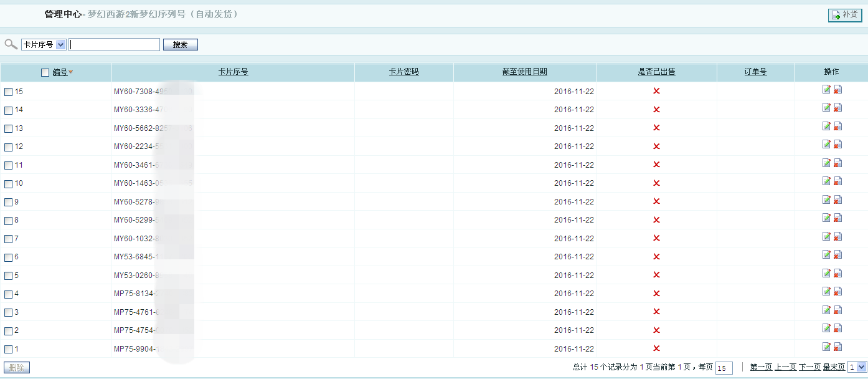Tick the checkbox for row 12
Viewport: 868px width, 379px height.
(8, 147)
